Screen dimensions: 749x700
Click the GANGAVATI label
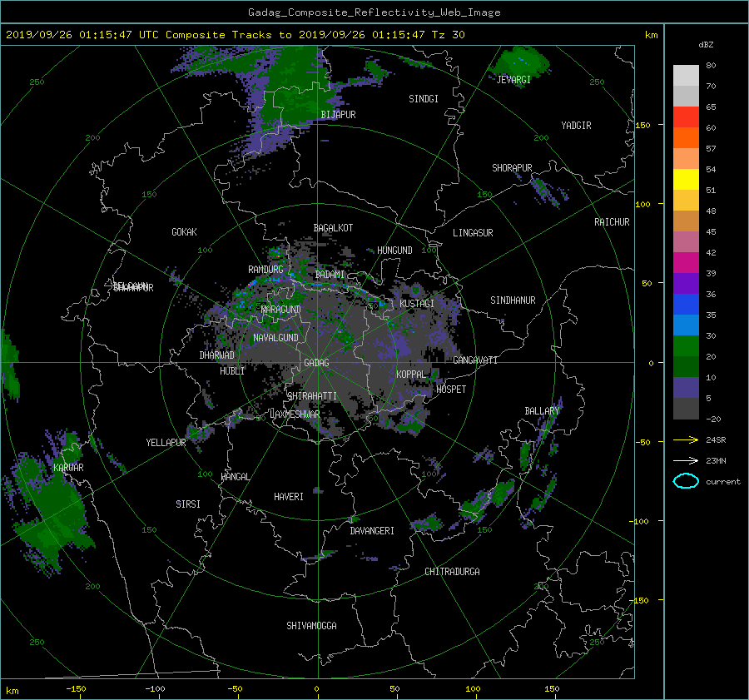coord(475,360)
